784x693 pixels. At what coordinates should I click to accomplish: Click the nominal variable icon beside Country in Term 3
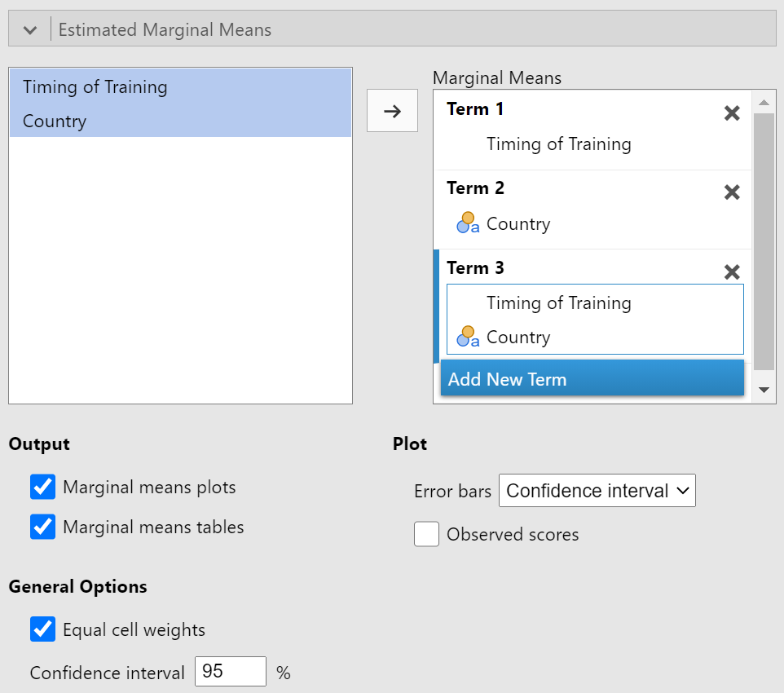468,337
